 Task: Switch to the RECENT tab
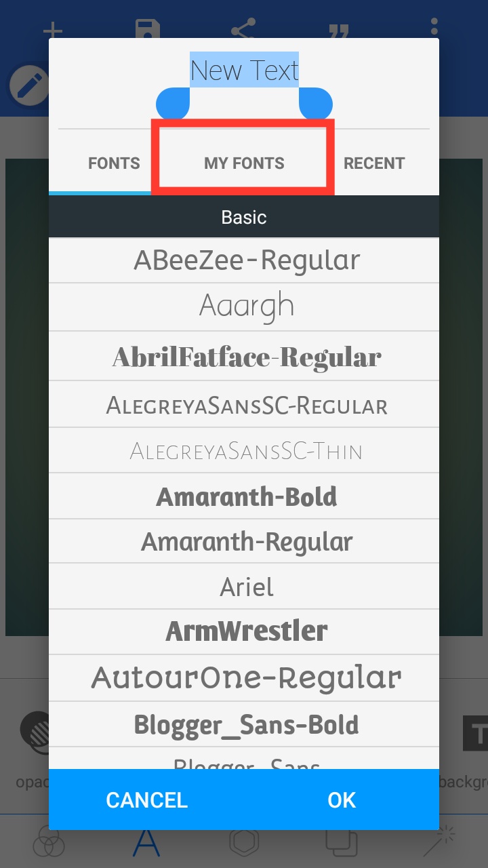pyautogui.click(x=374, y=163)
